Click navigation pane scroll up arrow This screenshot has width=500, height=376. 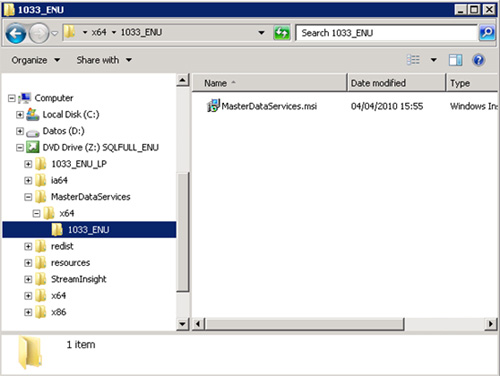(x=183, y=80)
